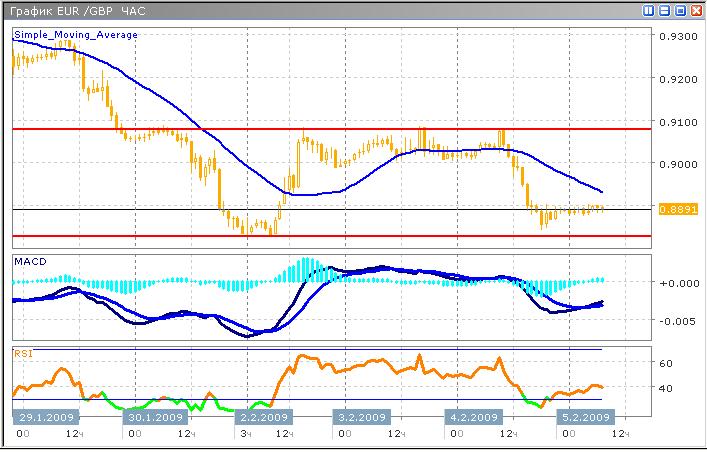
Task: Select the lower red support line
Action: click(330, 236)
